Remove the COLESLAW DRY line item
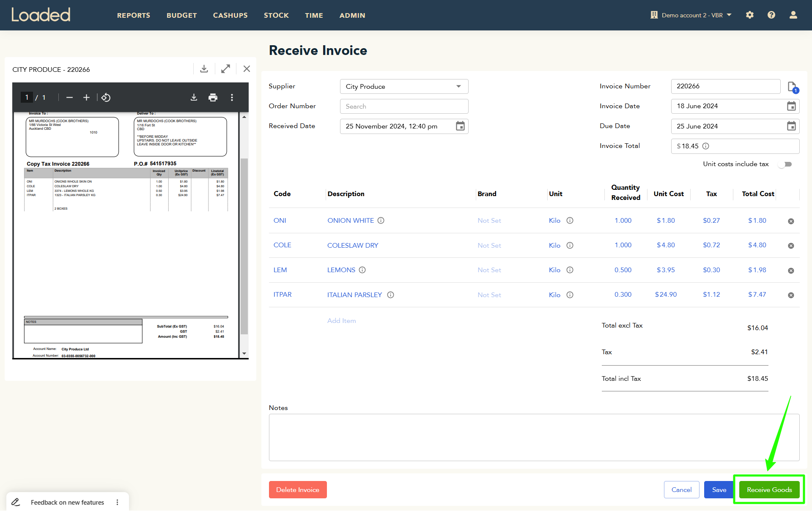This screenshot has width=812, height=511. [x=791, y=246]
